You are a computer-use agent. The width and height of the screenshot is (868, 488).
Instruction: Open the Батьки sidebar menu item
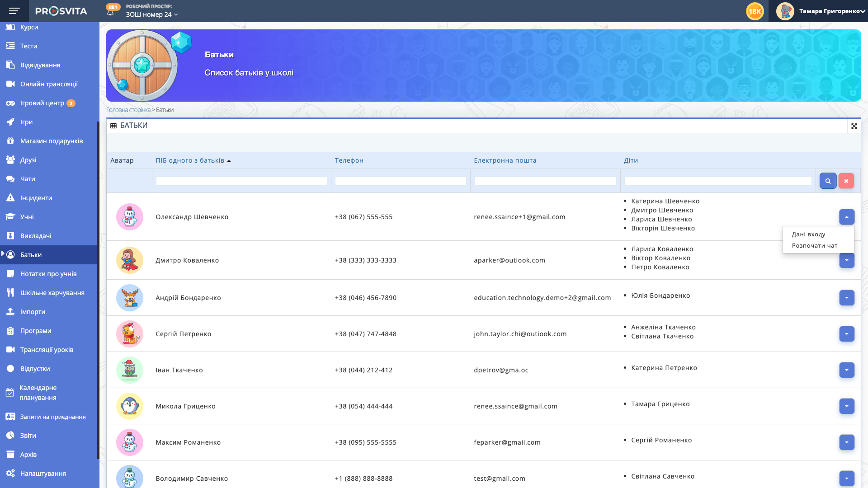pyautogui.click(x=48, y=255)
